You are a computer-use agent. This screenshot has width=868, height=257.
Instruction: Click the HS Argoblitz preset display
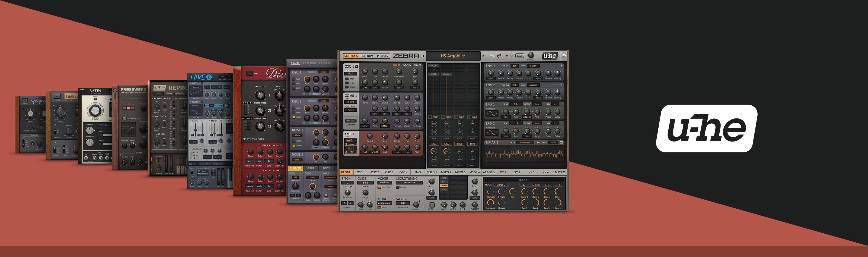453,56
